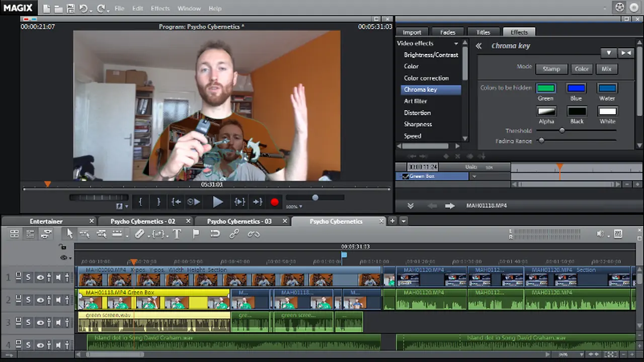The width and height of the screenshot is (644, 362).
Task: Expand the Video effects dropdown
Action: (456, 44)
